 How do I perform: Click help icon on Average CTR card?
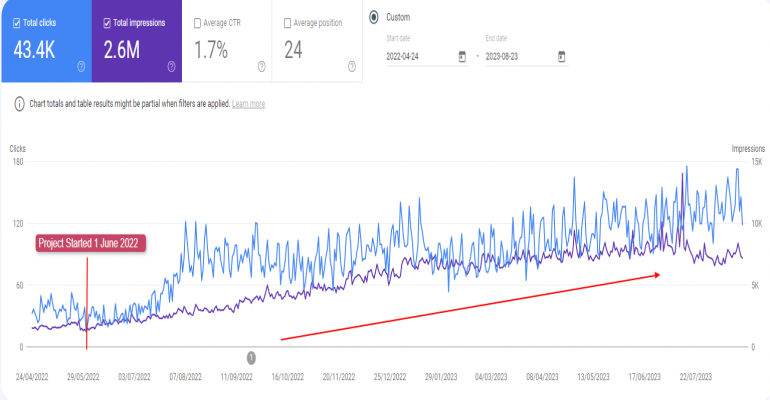[x=261, y=67]
